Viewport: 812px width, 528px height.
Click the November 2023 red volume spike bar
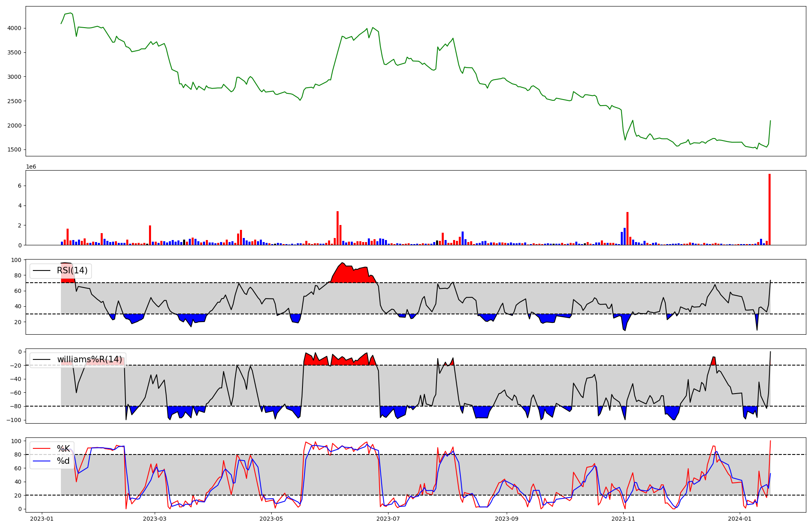[627, 228]
